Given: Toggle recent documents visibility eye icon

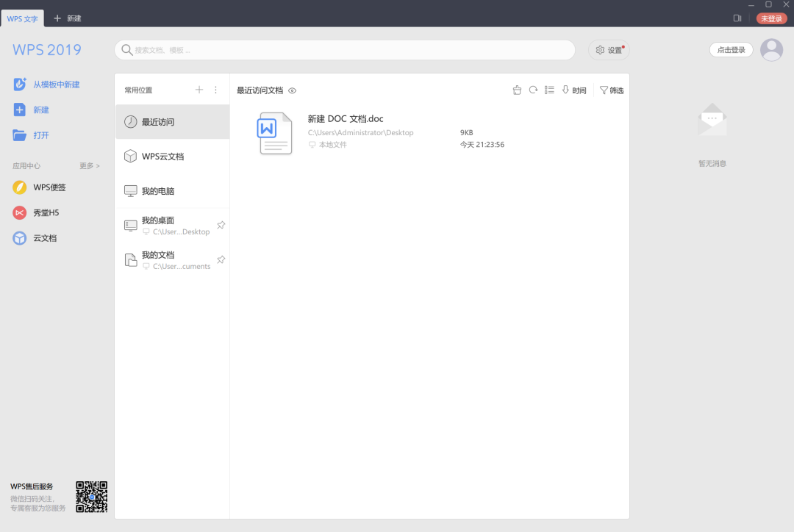Looking at the screenshot, I should click(292, 90).
